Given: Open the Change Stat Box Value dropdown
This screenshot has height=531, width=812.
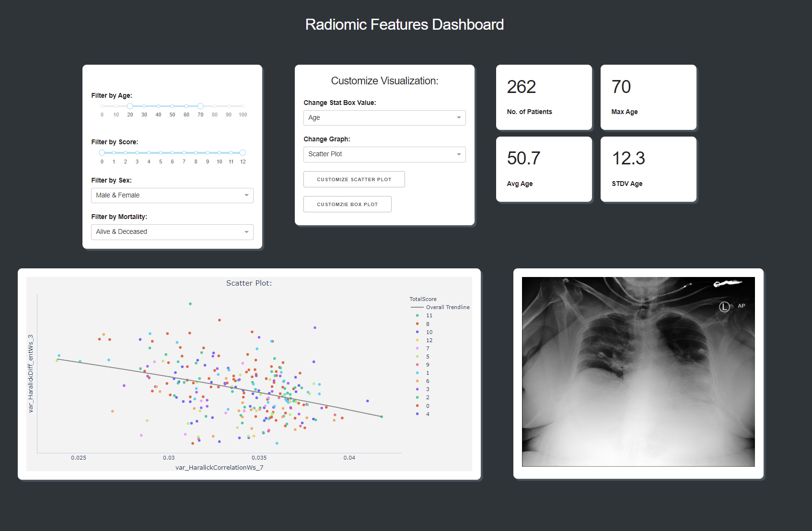Looking at the screenshot, I should click(384, 118).
